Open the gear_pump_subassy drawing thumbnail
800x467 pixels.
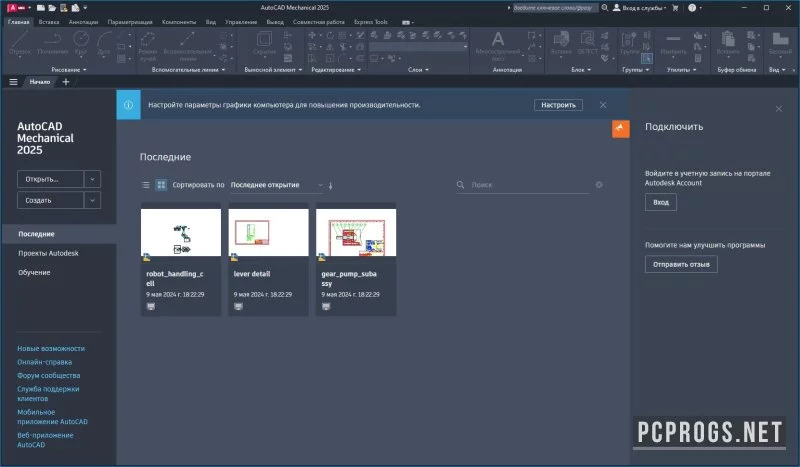(x=356, y=232)
